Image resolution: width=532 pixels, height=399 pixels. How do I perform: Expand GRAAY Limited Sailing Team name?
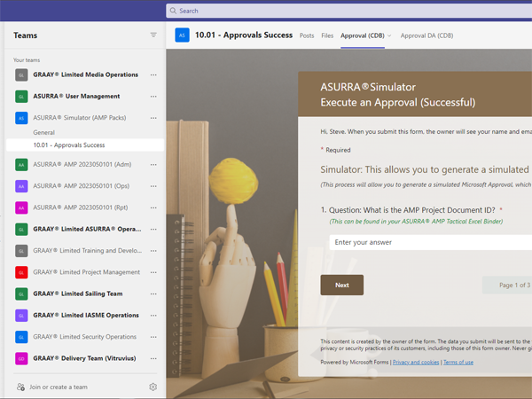pos(78,293)
